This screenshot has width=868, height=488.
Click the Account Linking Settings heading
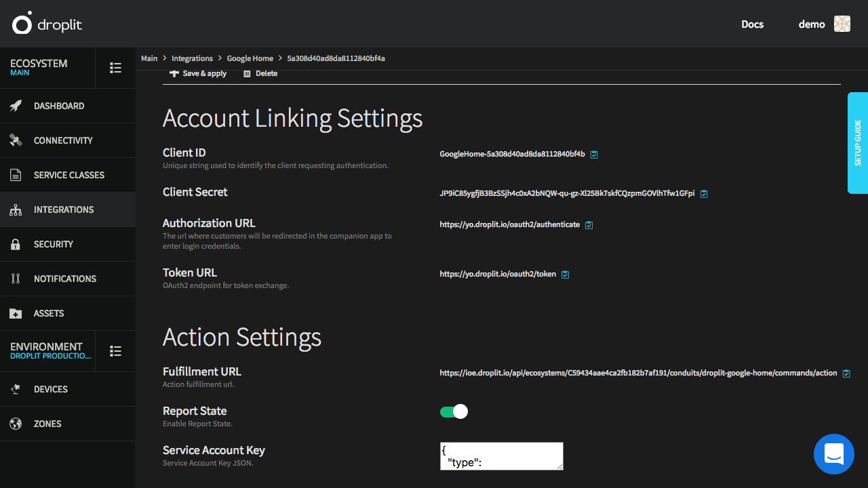pyautogui.click(x=293, y=118)
